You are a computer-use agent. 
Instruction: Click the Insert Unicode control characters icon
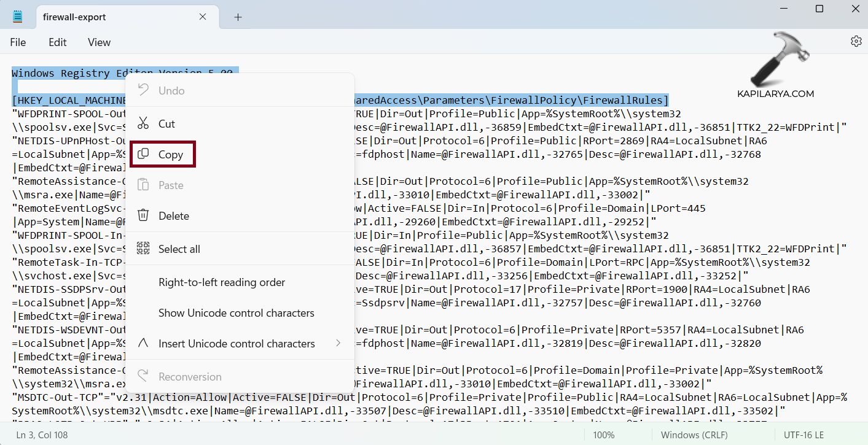(x=143, y=343)
